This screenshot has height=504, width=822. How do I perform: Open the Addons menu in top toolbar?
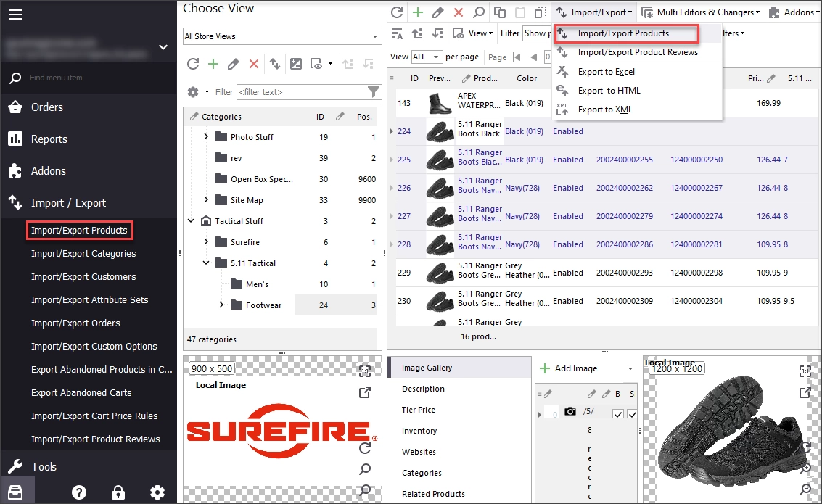click(x=794, y=12)
